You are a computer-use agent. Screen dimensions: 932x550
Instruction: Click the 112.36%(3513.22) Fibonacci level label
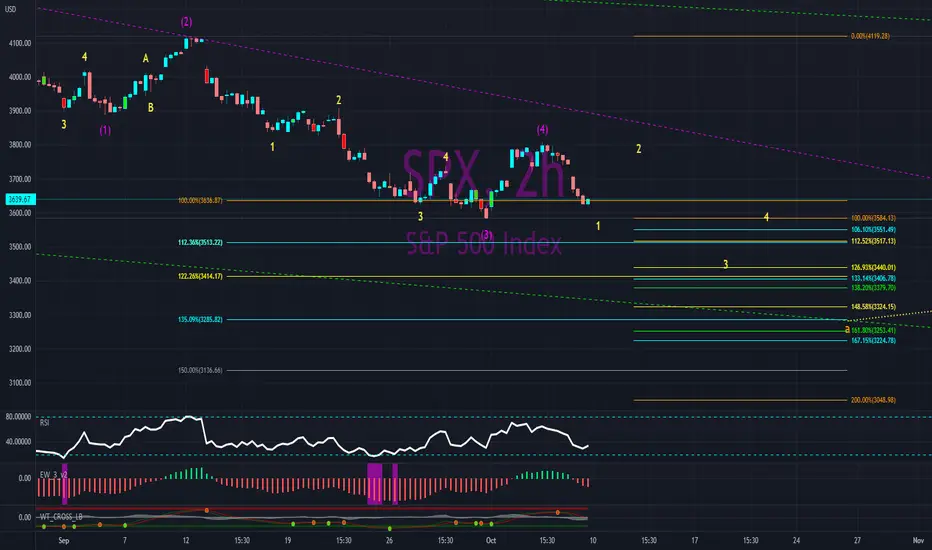click(200, 243)
